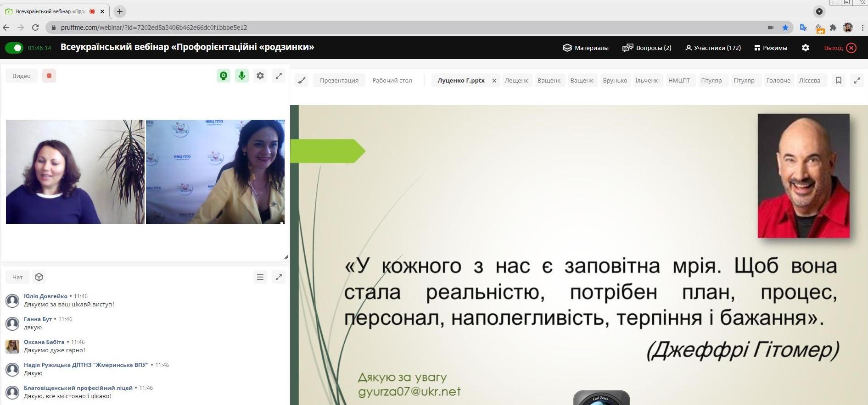Open the Головче presentation tab
Viewport: 868px width, 405px height.
(x=778, y=80)
